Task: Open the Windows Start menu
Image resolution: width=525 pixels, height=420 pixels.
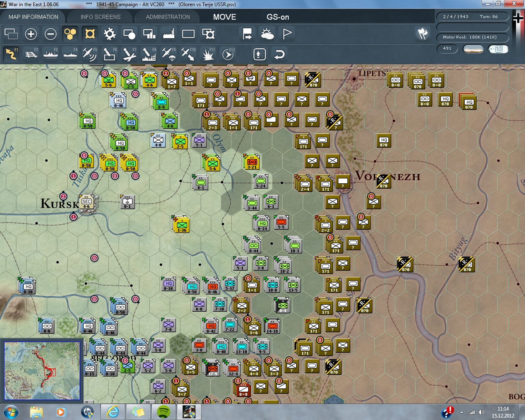Action: coord(11,412)
